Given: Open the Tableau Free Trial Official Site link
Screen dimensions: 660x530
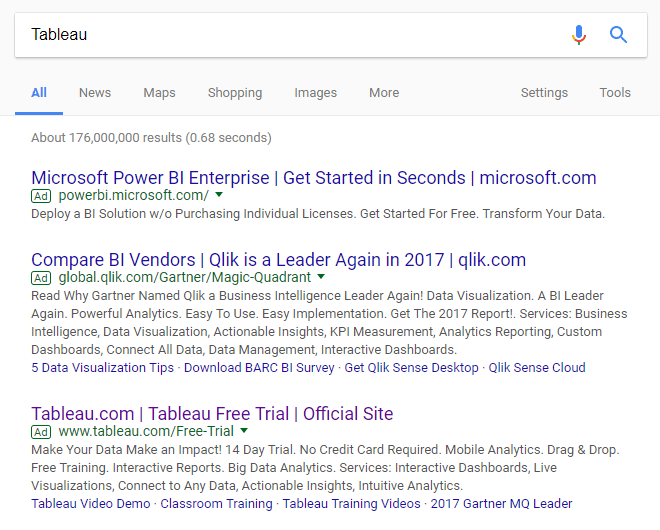Looking at the screenshot, I should [x=212, y=414].
